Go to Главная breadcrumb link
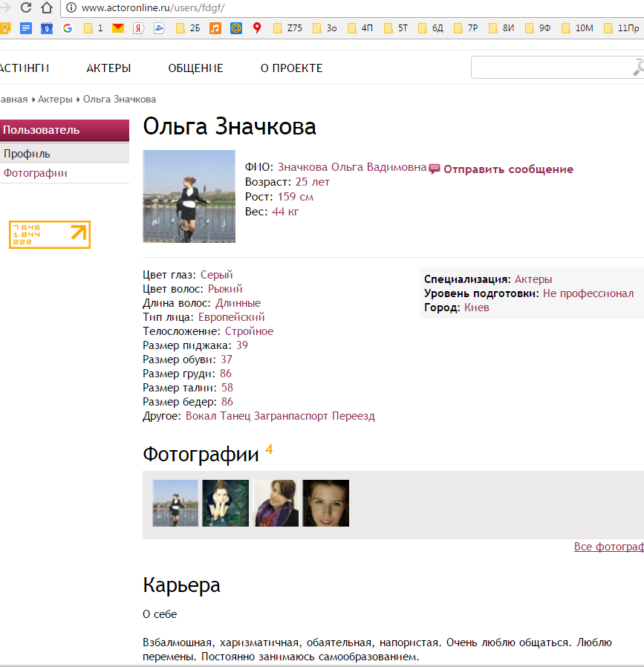 click(13, 99)
